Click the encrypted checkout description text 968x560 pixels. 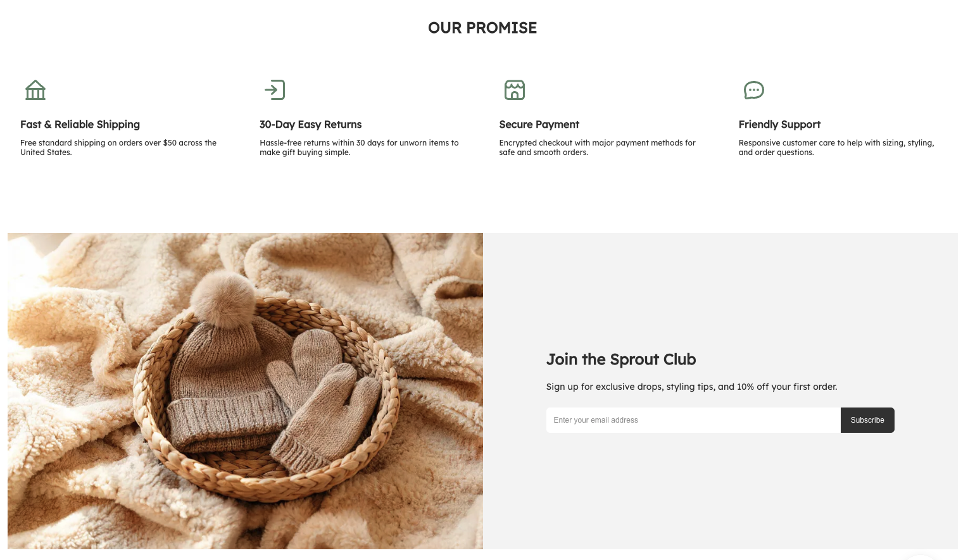(597, 147)
